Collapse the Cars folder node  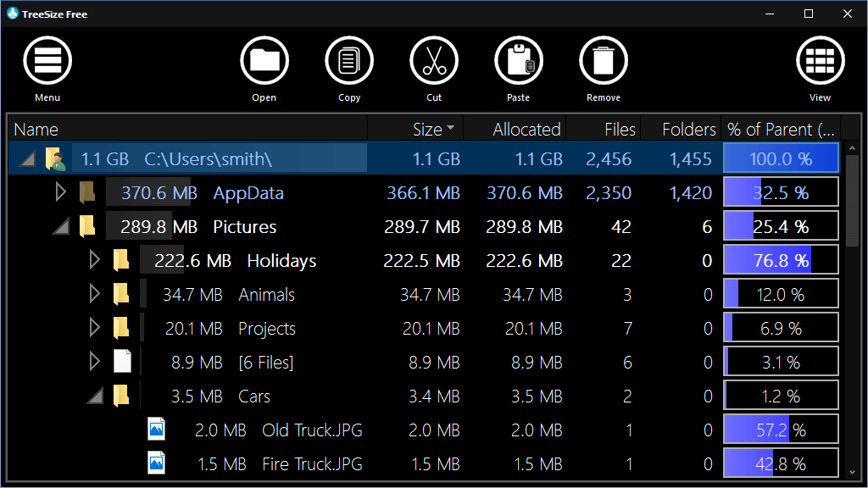pos(94,396)
